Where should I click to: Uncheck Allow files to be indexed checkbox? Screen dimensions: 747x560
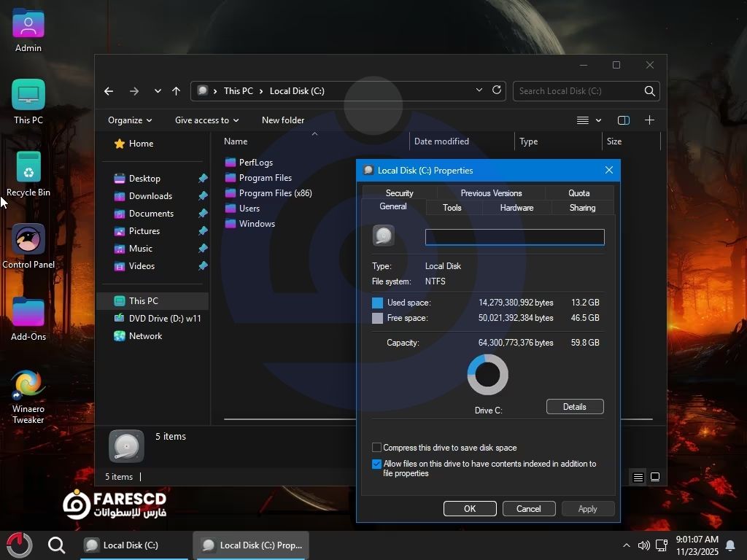tap(377, 464)
